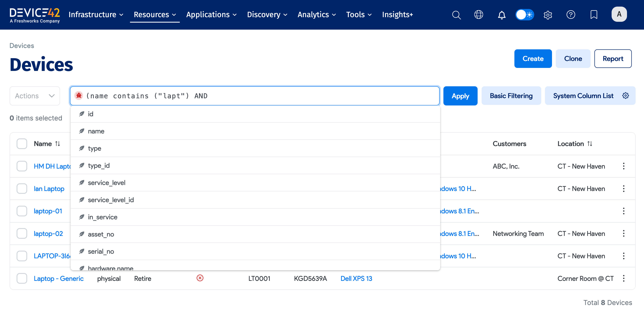Image resolution: width=644 pixels, height=322 pixels.
Task: Open the settings gear in navbar
Action: pos(548,15)
